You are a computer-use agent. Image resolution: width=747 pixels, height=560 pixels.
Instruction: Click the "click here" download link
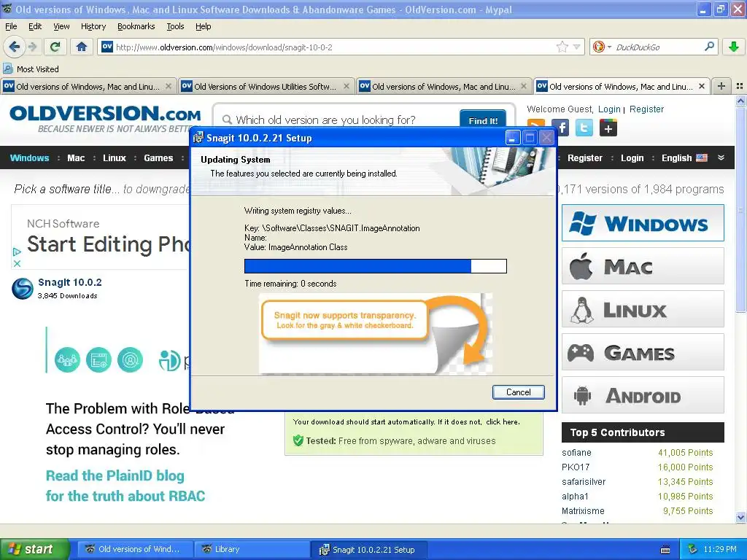pos(503,422)
